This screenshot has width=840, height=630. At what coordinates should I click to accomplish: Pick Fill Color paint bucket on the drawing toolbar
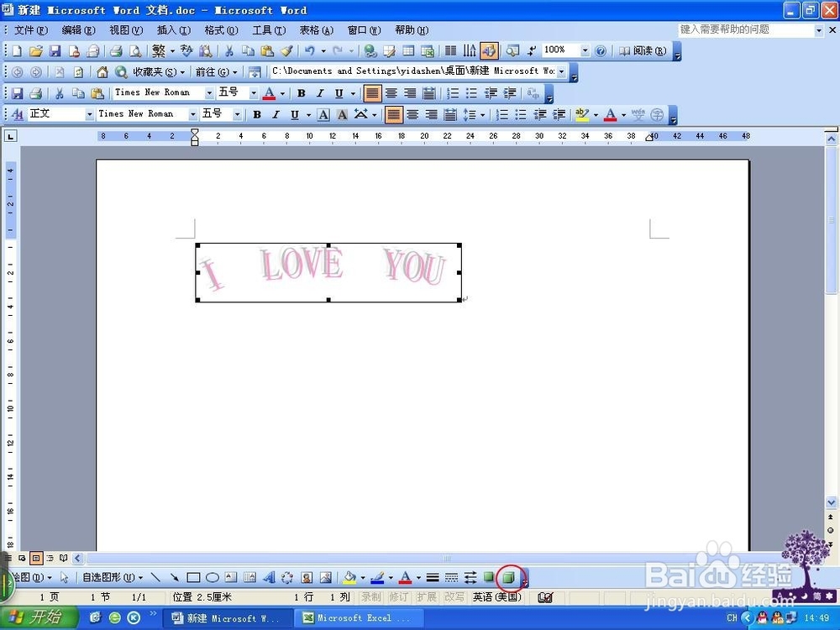(350, 578)
